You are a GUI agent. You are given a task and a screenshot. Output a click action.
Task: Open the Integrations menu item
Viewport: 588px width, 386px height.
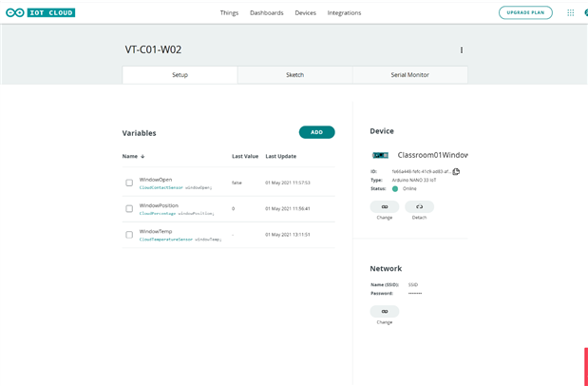coord(344,12)
